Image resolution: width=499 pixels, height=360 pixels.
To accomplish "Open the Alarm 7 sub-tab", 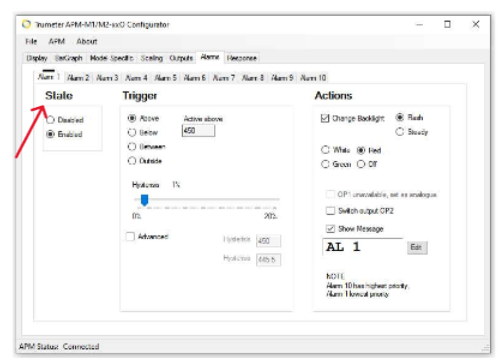I will pos(224,78).
